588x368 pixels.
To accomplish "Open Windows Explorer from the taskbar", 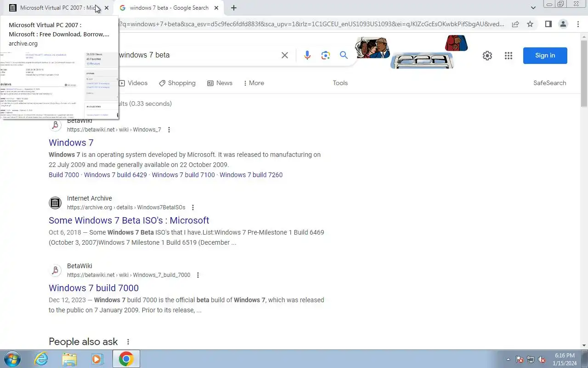I will (69, 359).
